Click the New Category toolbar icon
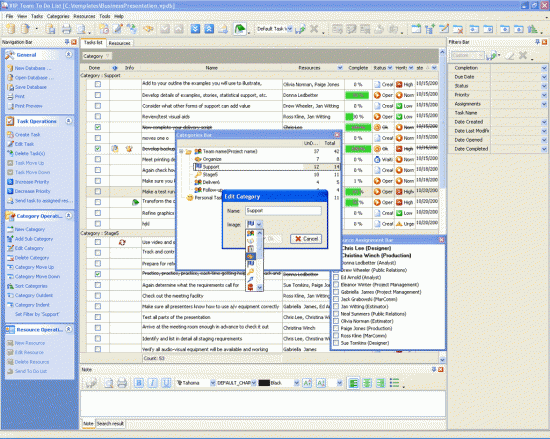 pyautogui.click(x=416, y=29)
